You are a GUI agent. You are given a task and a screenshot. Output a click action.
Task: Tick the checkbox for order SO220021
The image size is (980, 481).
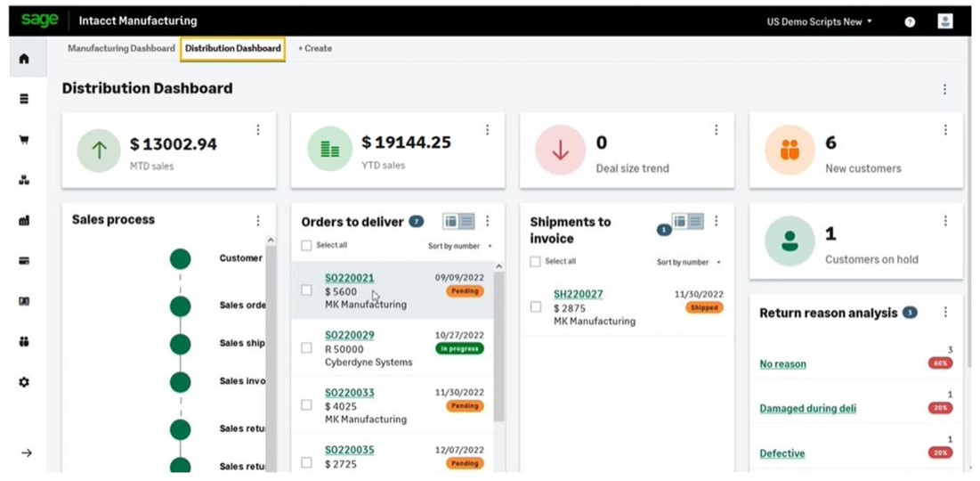pyautogui.click(x=306, y=290)
